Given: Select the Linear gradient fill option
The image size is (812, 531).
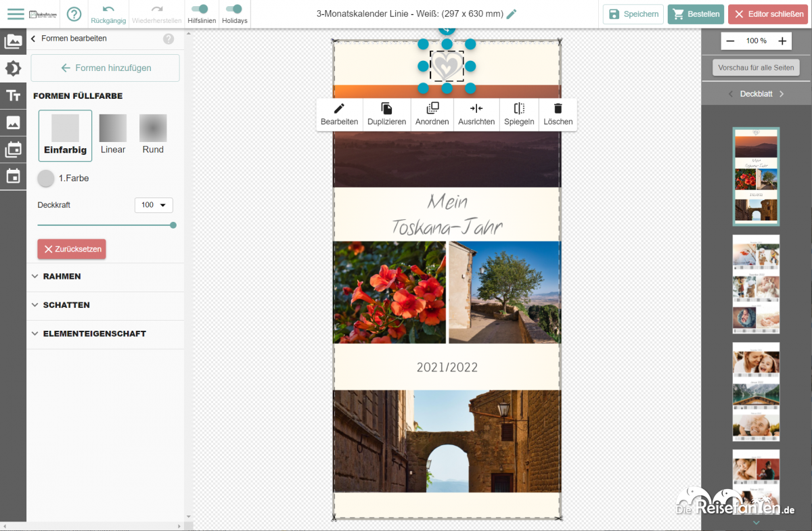Looking at the screenshot, I should (x=113, y=135).
